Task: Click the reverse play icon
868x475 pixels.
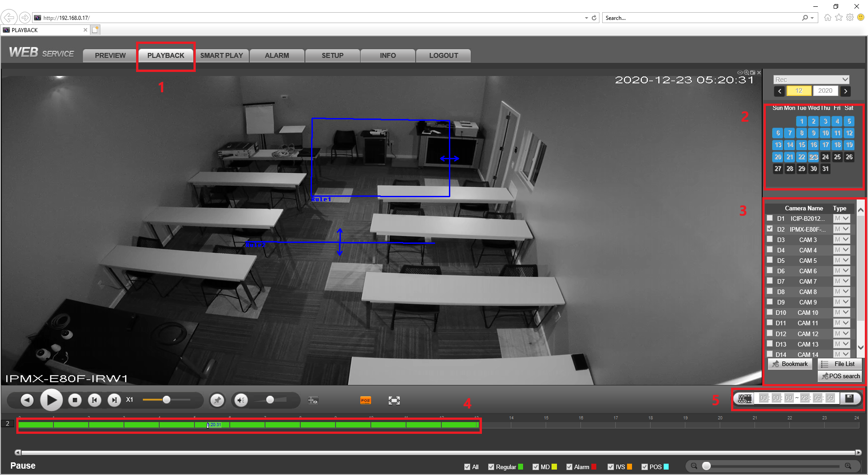Action: tap(27, 400)
